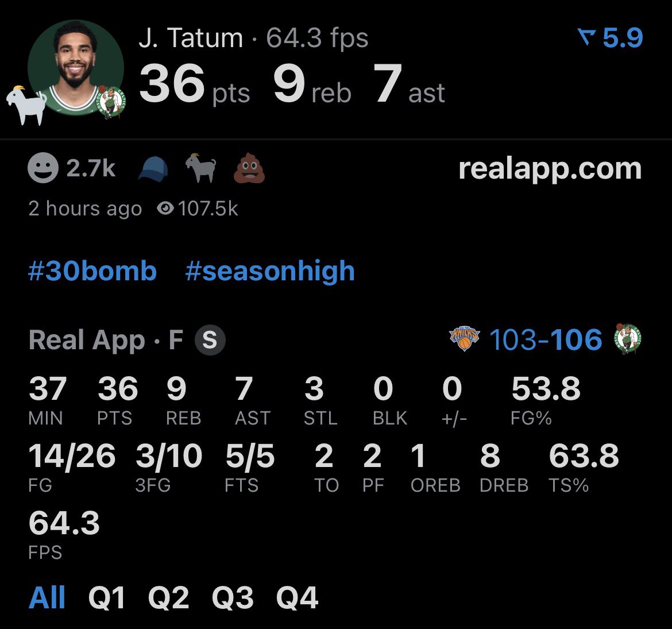
Task: Tap the white goat badge near the avatar
Action: tap(26, 105)
